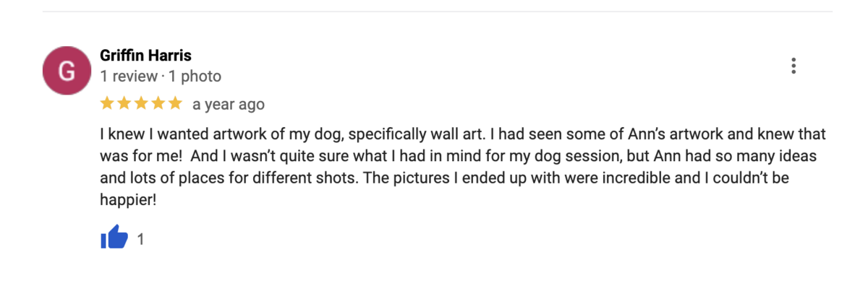Select the first rating star

point(108,104)
